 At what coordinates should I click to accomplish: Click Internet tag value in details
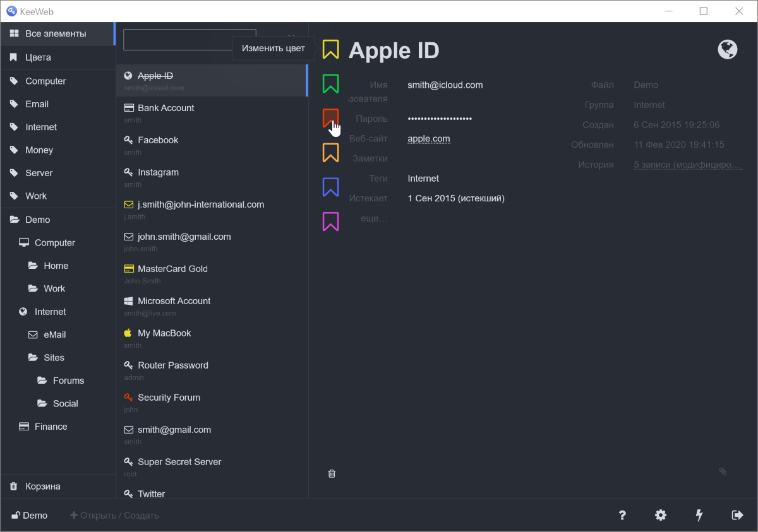tap(423, 179)
